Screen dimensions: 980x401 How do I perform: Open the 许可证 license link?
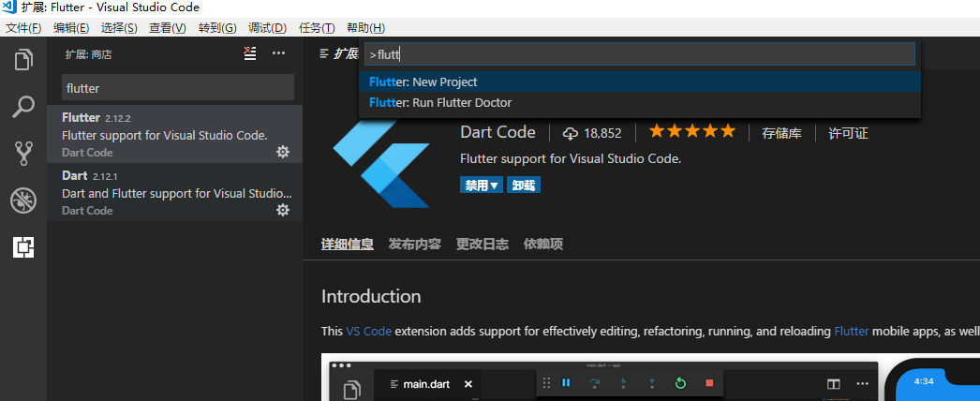click(848, 133)
